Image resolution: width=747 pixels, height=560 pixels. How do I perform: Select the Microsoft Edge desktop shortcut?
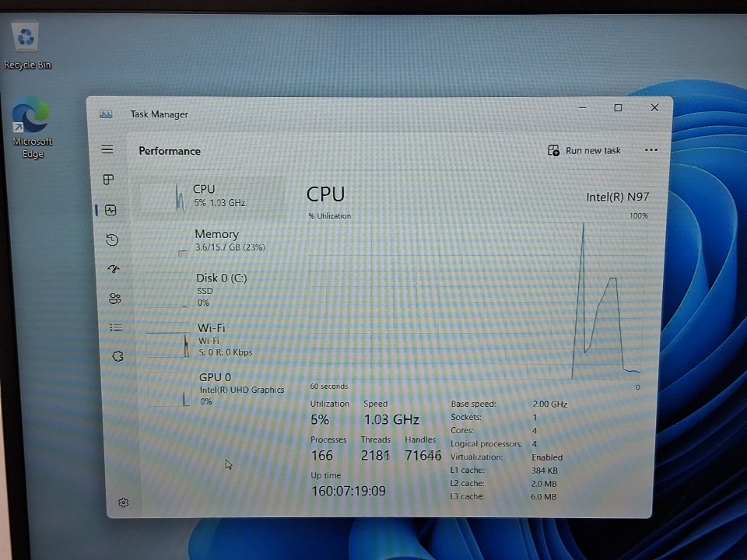[x=33, y=126]
